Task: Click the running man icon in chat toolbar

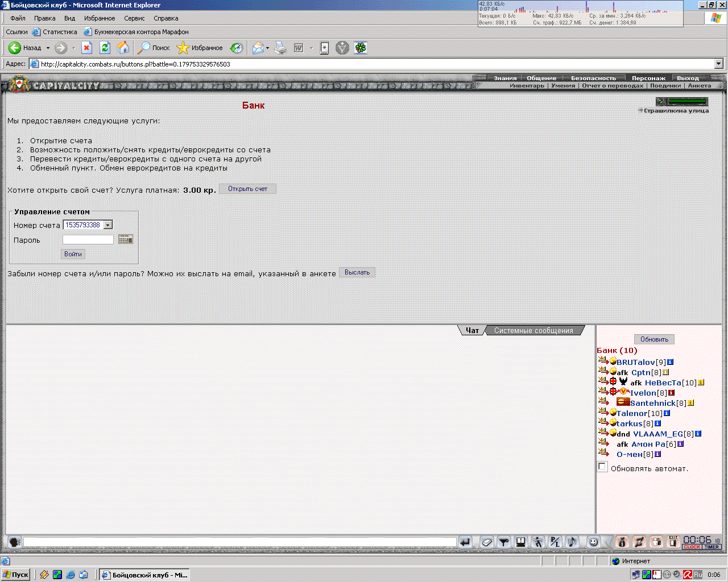Action: tap(537, 542)
